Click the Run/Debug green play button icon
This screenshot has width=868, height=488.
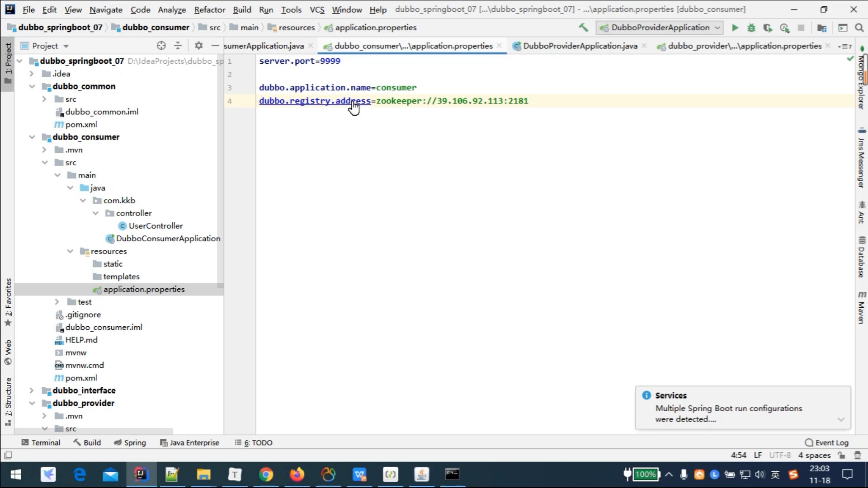coord(735,28)
